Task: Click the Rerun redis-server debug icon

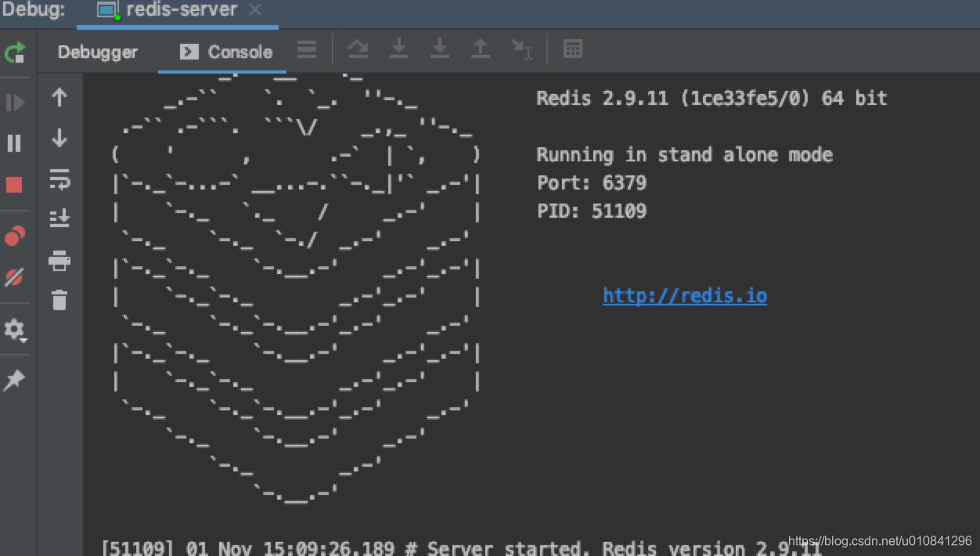Action: pos(15,52)
